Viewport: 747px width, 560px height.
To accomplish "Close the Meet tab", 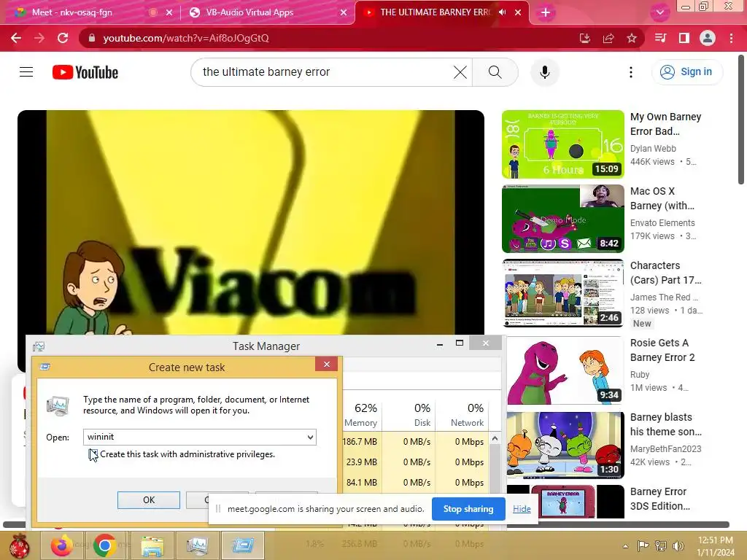I will pos(169,12).
